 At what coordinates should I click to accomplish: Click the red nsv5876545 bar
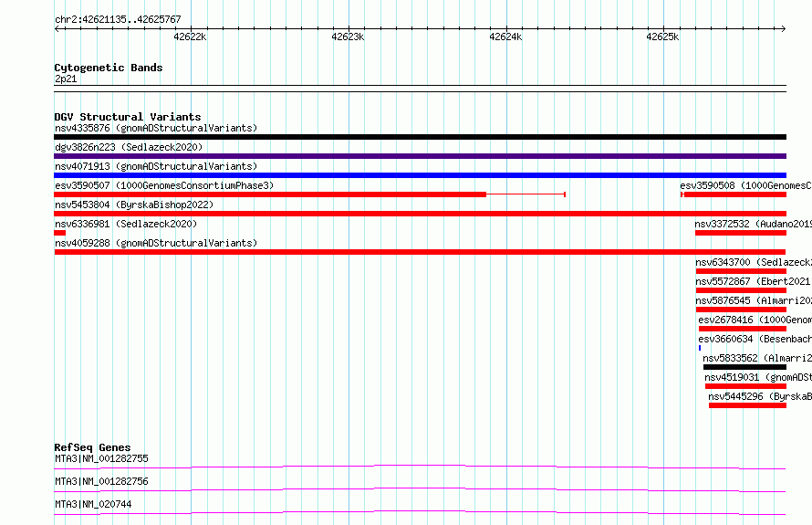click(741, 310)
